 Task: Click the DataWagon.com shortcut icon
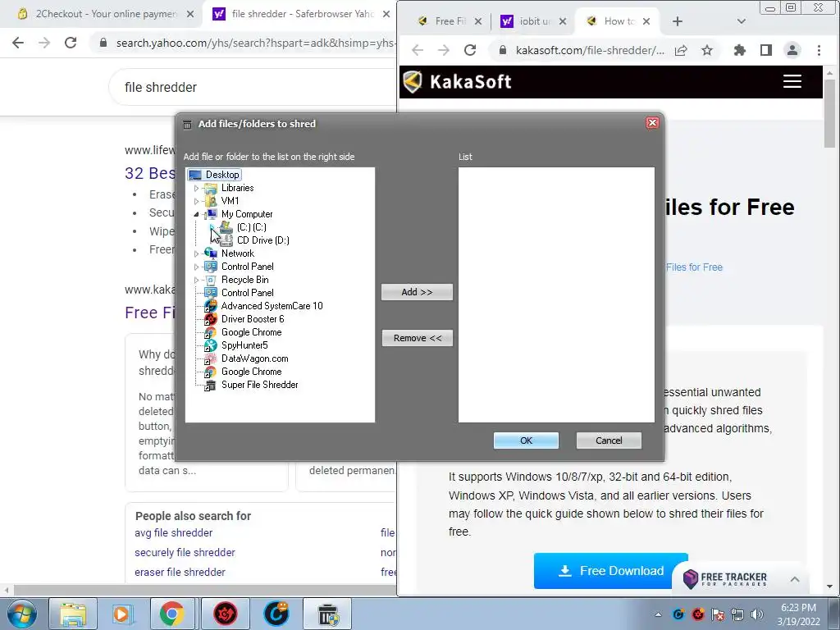pyautogui.click(x=211, y=358)
